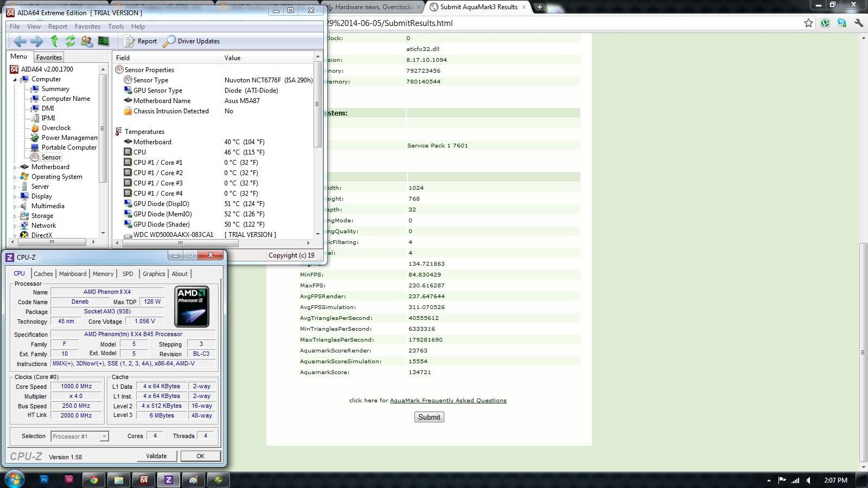
Task: Click the green up-level arrow in AIDA64
Action: click(54, 41)
